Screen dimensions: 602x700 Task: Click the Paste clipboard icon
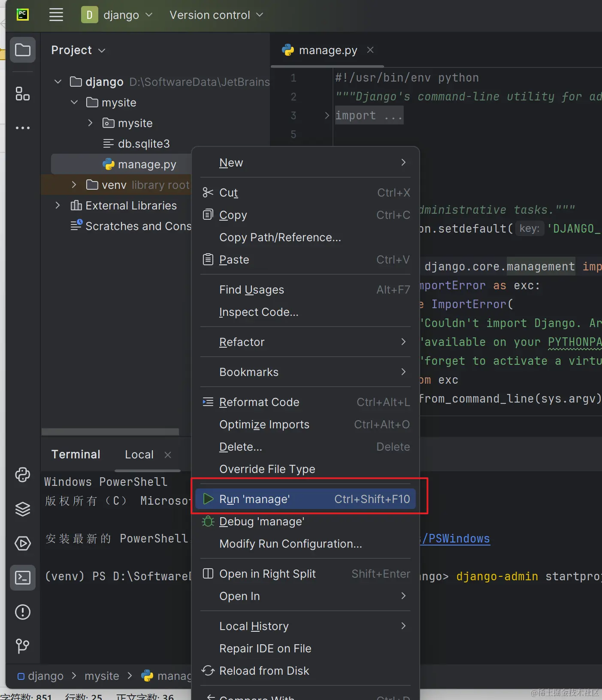pos(208,259)
